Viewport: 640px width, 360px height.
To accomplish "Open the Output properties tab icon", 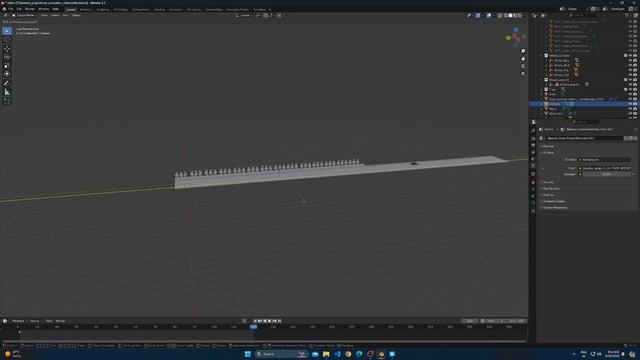I will pos(533,145).
